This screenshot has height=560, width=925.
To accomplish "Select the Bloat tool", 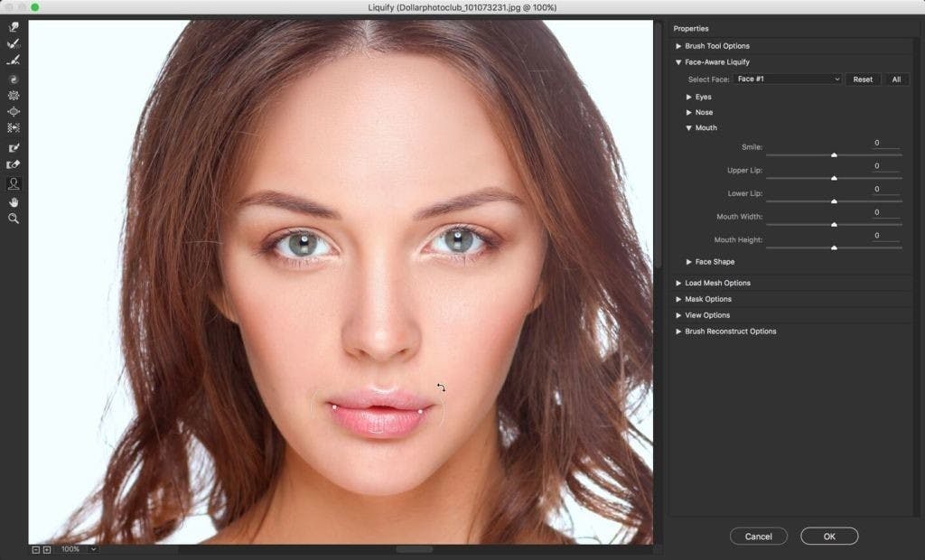I will [13, 111].
